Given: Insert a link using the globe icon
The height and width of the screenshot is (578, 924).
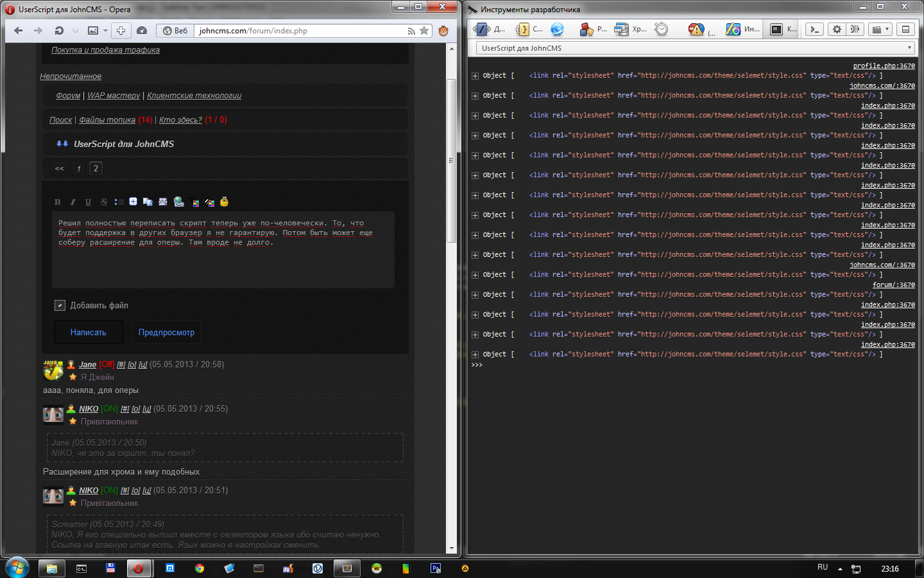Looking at the screenshot, I should 178,202.
